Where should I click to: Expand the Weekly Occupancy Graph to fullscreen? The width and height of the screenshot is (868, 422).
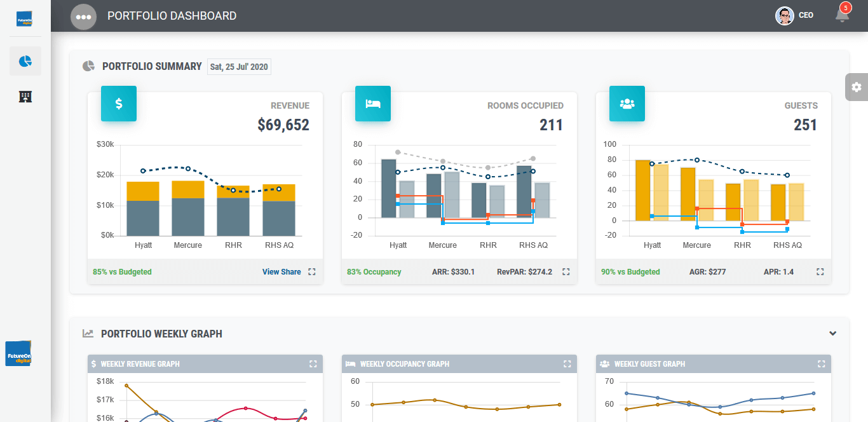tap(567, 364)
